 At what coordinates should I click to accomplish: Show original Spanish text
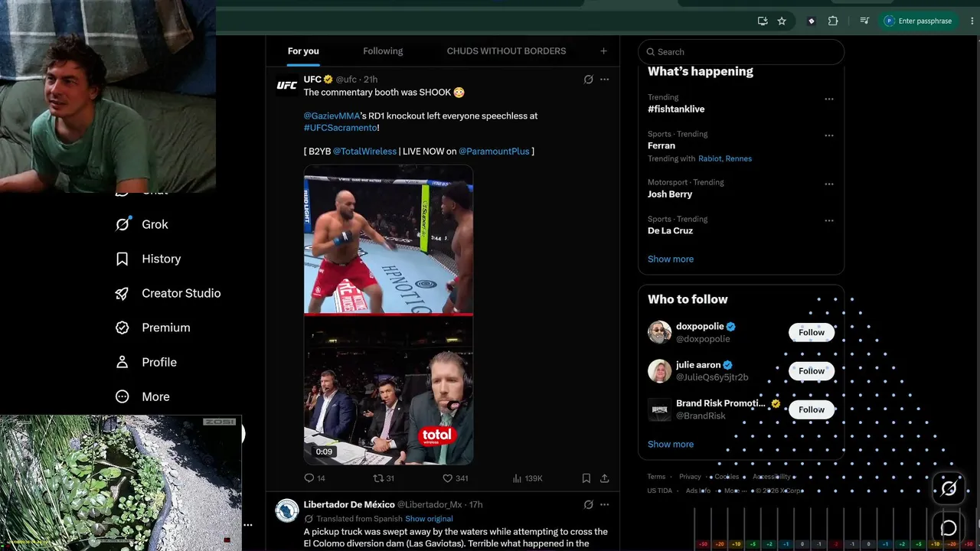click(429, 519)
